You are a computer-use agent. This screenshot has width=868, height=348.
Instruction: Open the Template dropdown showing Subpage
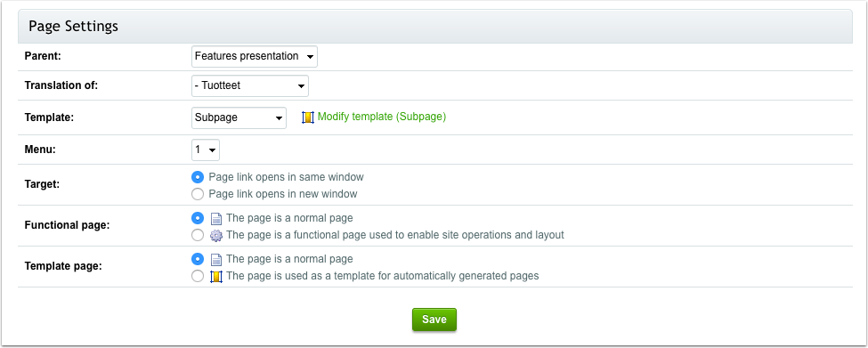click(x=239, y=117)
